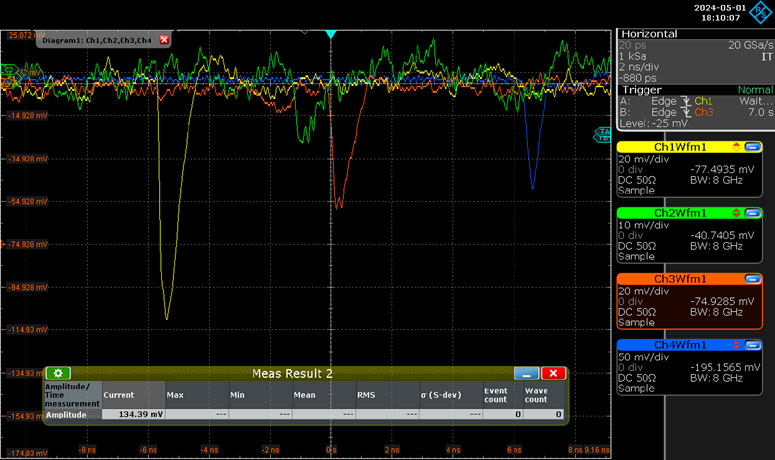Click the Ch4Wfm1 clipping warning arrows icon
This screenshot has height=460, width=775.
(x=736, y=345)
